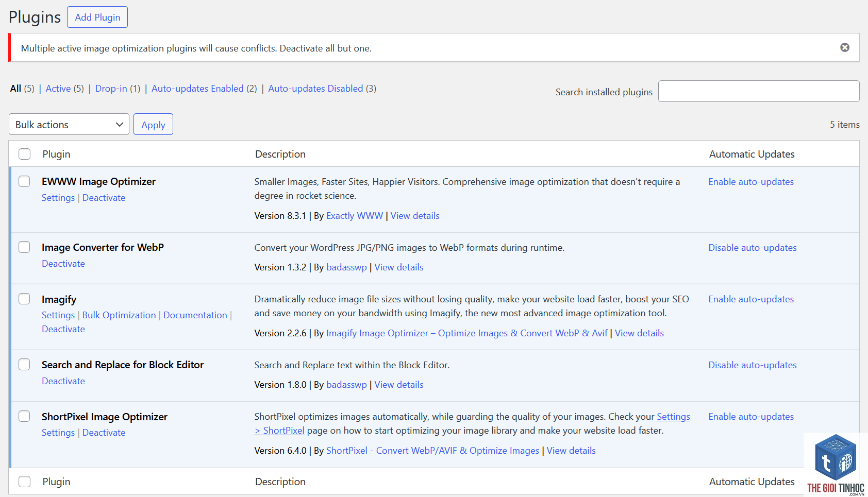Image resolution: width=868 pixels, height=497 pixels.
Task: Follow the Settings > ShortPixel description link
Action: [673, 417]
